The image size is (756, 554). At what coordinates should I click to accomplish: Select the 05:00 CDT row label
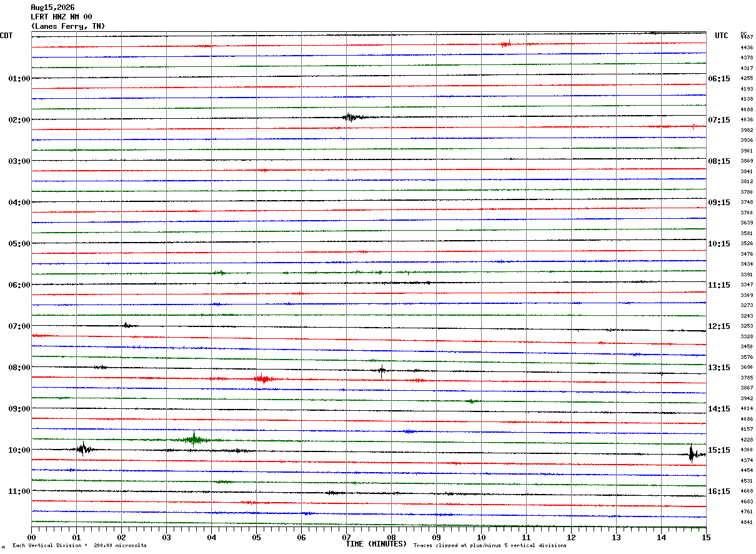[x=19, y=244]
